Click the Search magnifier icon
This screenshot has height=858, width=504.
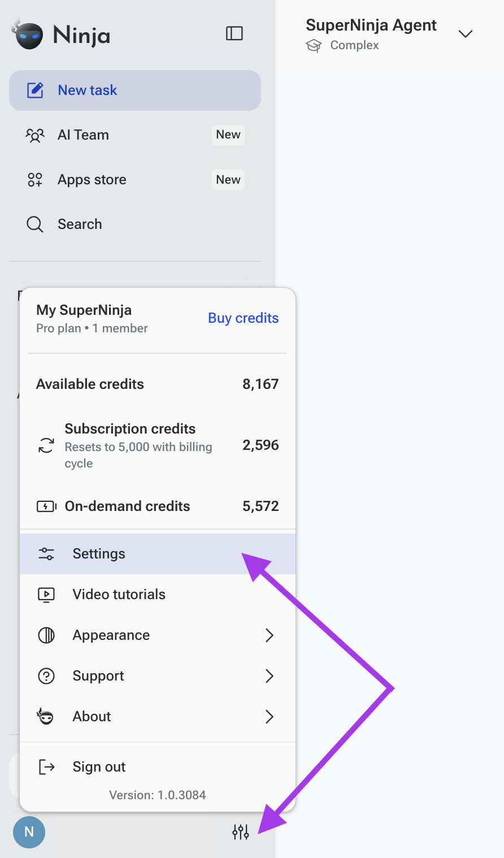click(x=35, y=224)
